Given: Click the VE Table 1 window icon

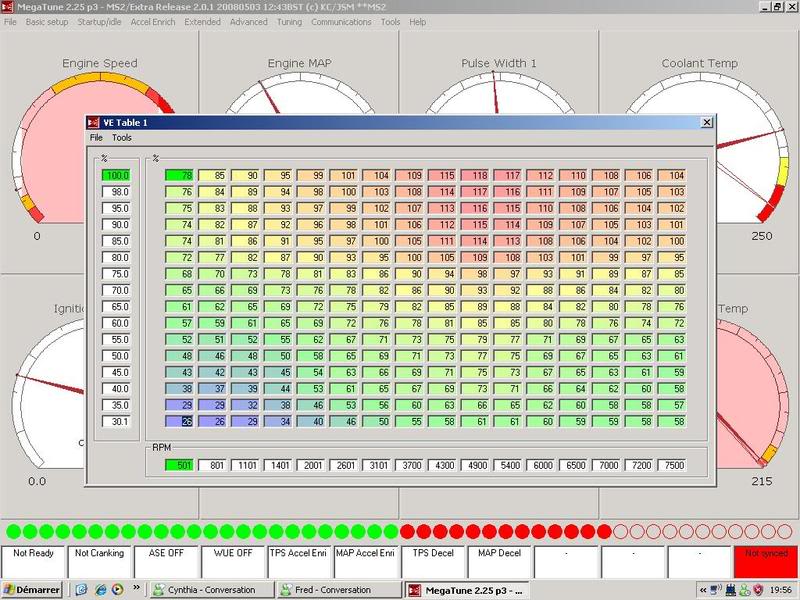Looking at the screenshot, I should point(94,120).
